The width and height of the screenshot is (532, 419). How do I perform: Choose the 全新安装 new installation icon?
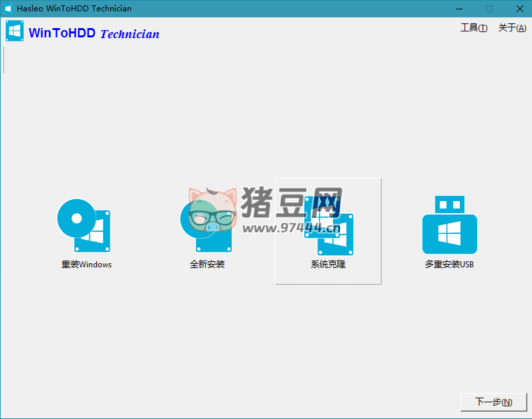click(207, 225)
